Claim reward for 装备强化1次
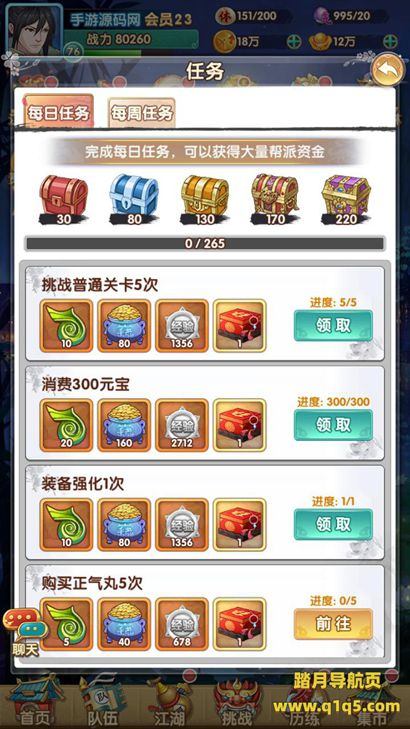The width and height of the screenshot is (410, 729). click(333, 524)
